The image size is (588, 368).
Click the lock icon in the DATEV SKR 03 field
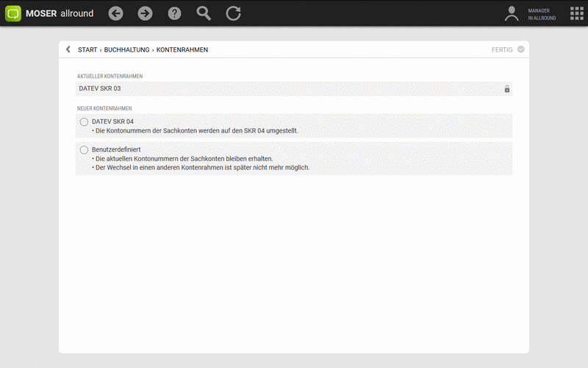[x=507, y=89]
